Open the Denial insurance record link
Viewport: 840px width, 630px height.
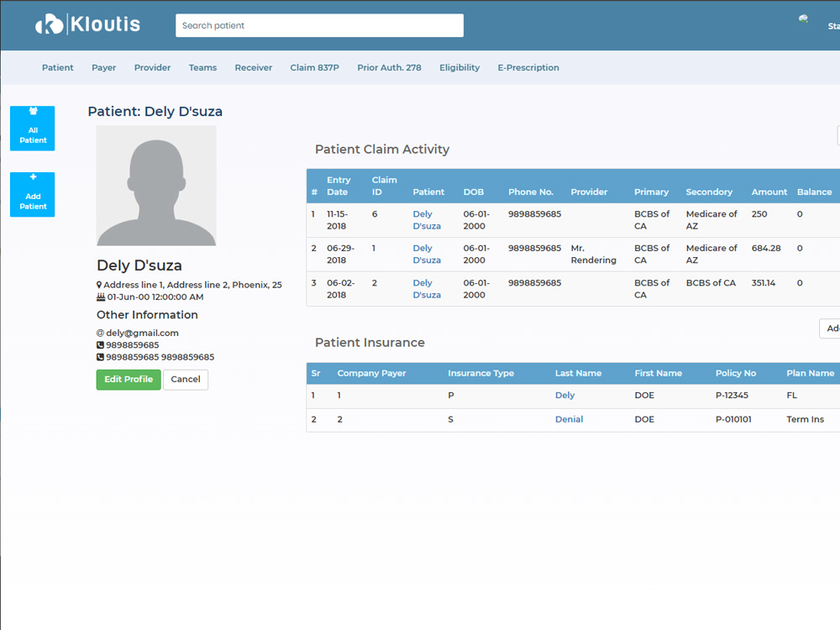click(569, 419)
